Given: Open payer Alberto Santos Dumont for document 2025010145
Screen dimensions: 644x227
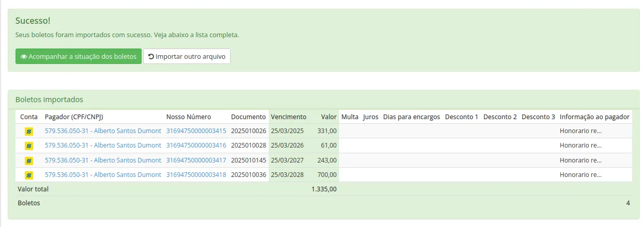Looking at the screenshot, I should click(x=103, y=160).
